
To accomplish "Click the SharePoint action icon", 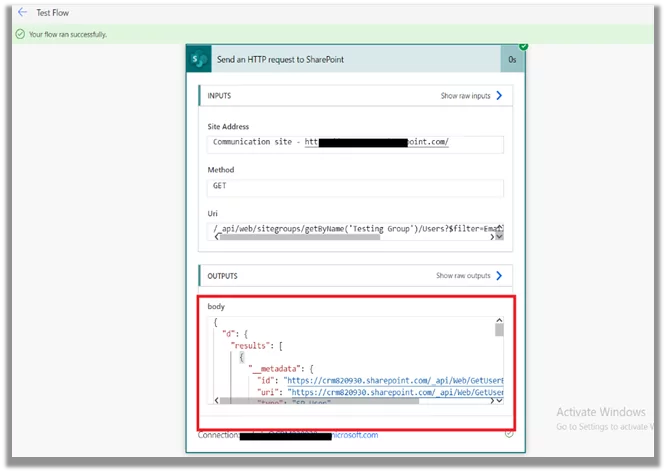I will tap(199, 59).
